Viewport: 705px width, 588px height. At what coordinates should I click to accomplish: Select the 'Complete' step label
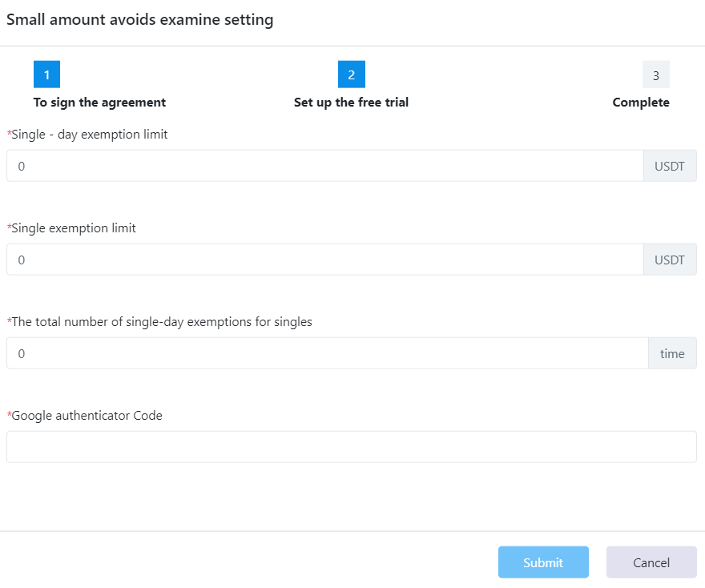pos(641,103)
